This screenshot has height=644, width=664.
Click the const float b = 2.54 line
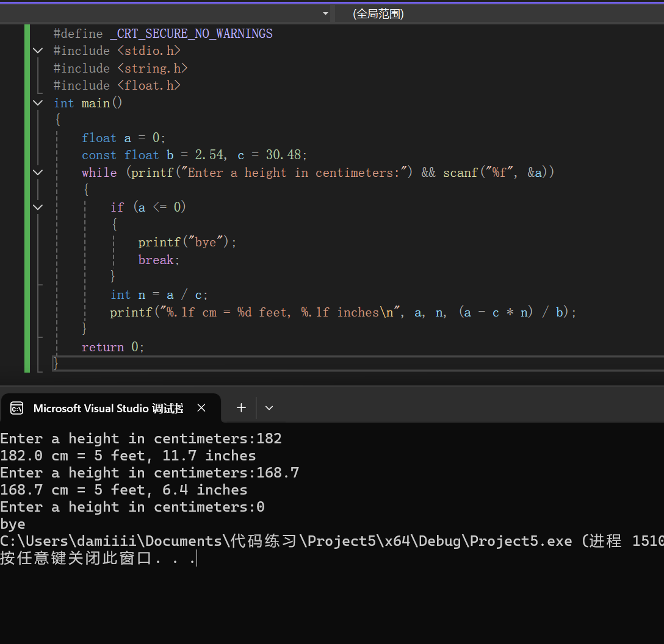[x=194, y=155]
